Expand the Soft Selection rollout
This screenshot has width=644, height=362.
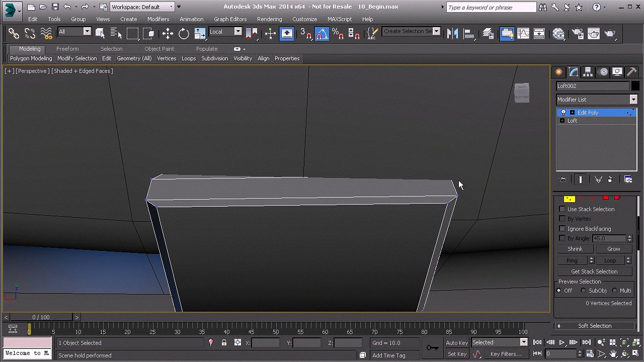click(x=595, y=326)
